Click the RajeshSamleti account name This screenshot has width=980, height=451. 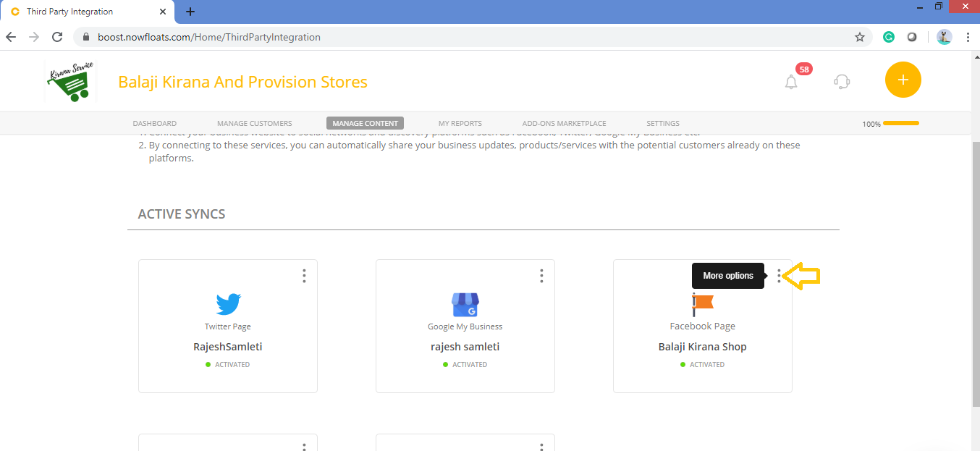(228, 347)
